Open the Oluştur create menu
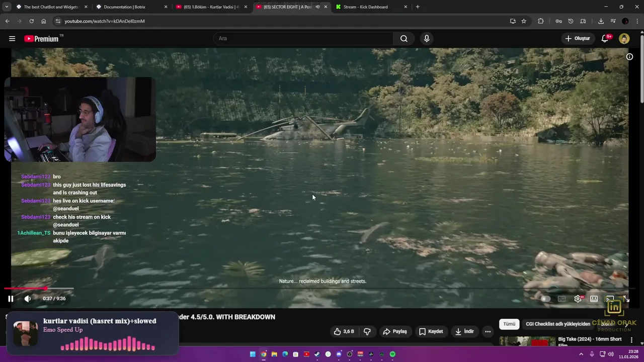Viewport: 644px width, 362px height. coord(577,39)
